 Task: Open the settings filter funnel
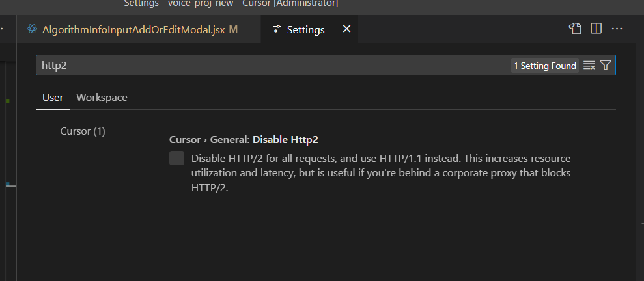coord(606,65)
